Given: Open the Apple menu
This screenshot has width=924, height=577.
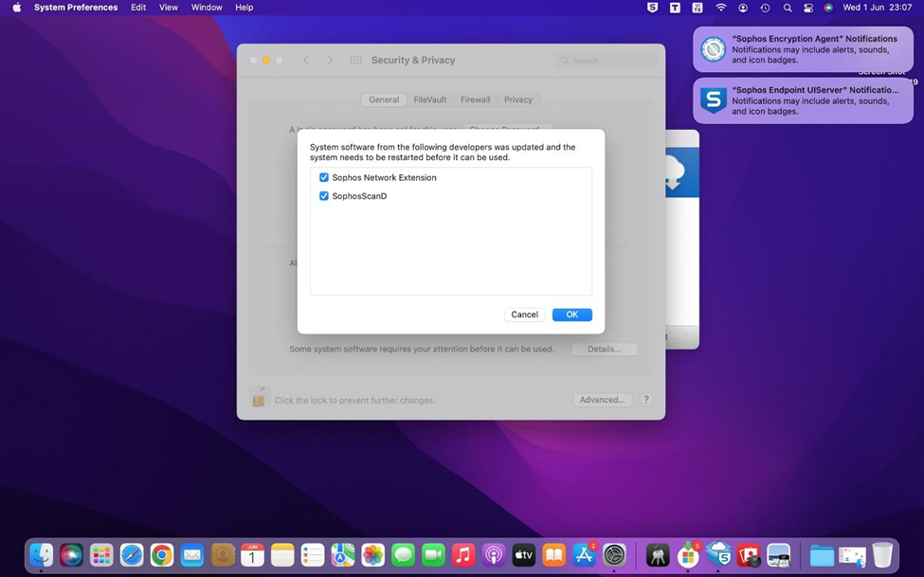Looking at the screenshot, I should [x=16, y=8].
